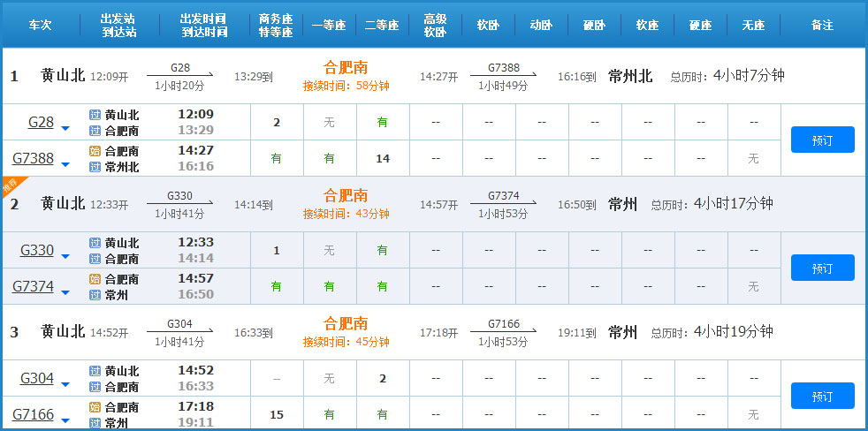Viewport: 868px width, 431px height.
Task: Click the 高级软卧 column header
Action: point(435,26)
